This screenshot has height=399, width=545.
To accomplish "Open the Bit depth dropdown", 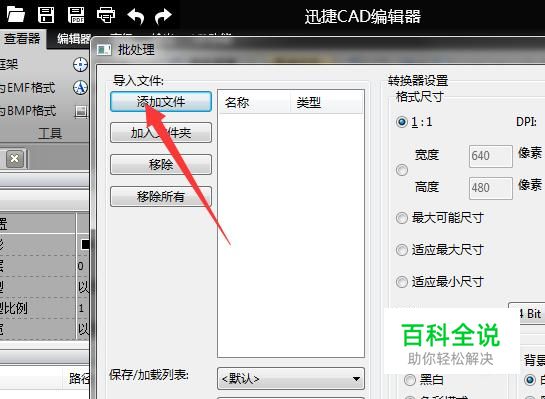I will pyautogui.click(x=527, y=313).
